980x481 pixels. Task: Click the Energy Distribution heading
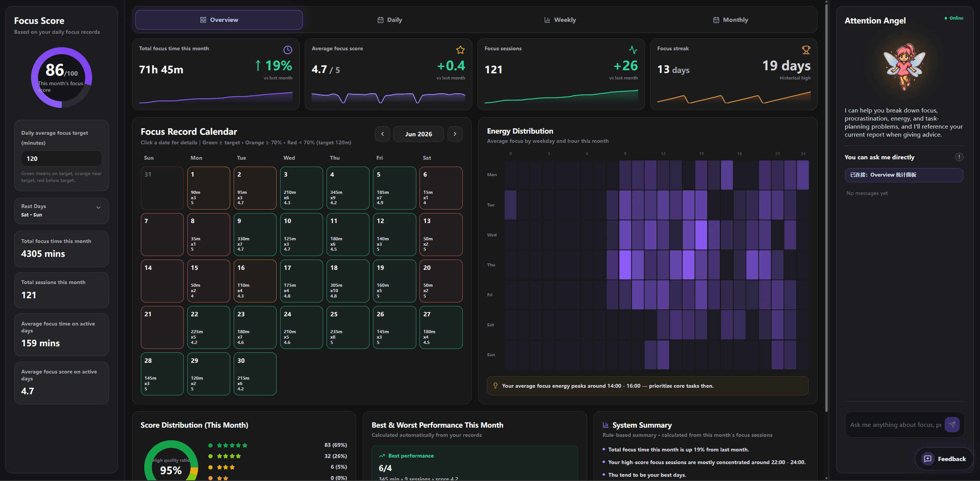(x=520, y=131)
